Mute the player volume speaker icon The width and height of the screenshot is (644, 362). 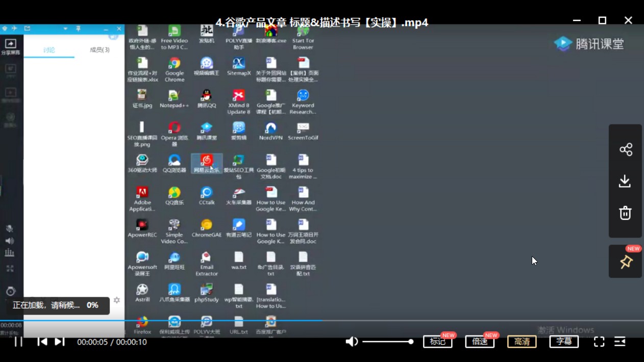[x=352, y=342]
